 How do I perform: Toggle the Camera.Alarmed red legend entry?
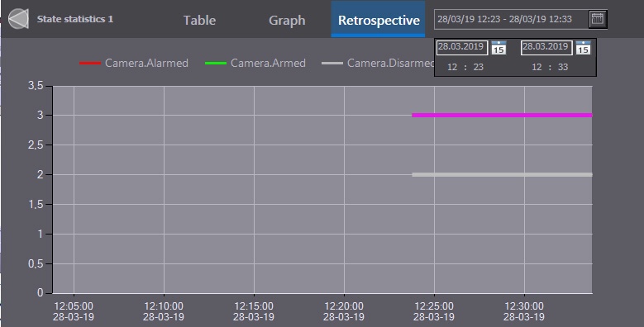(x=134, y=64)
